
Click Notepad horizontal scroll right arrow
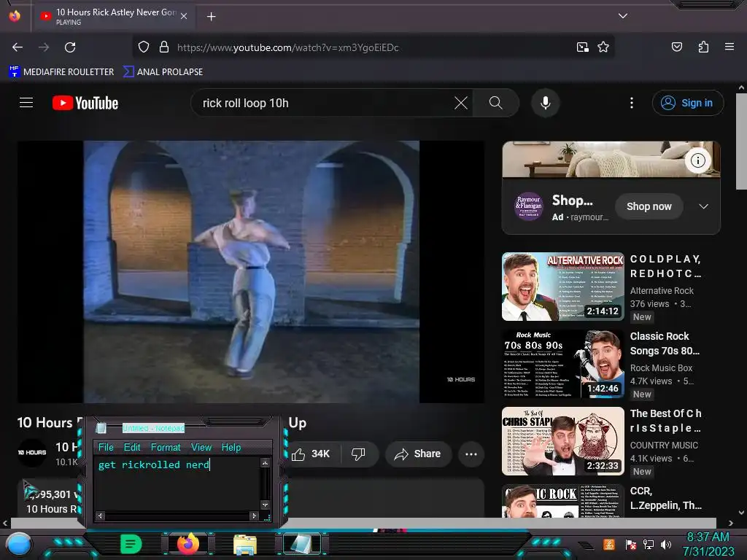(254, 516)
